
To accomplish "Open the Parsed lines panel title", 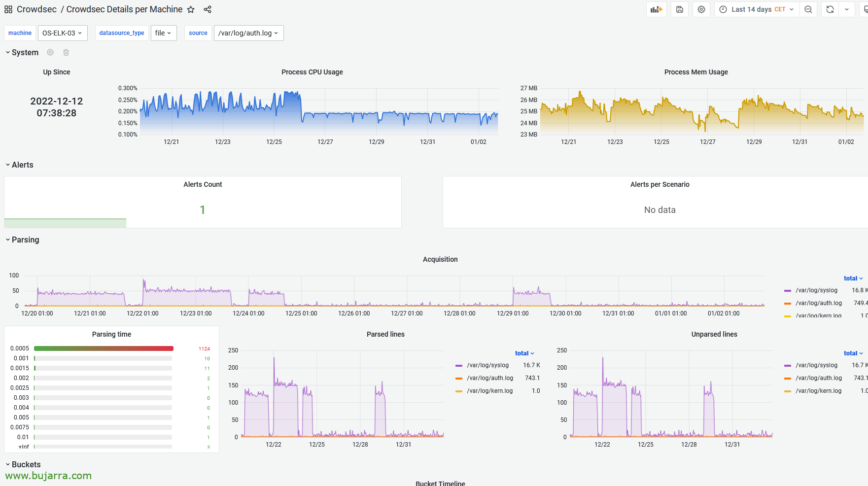I will coord(385,334).
